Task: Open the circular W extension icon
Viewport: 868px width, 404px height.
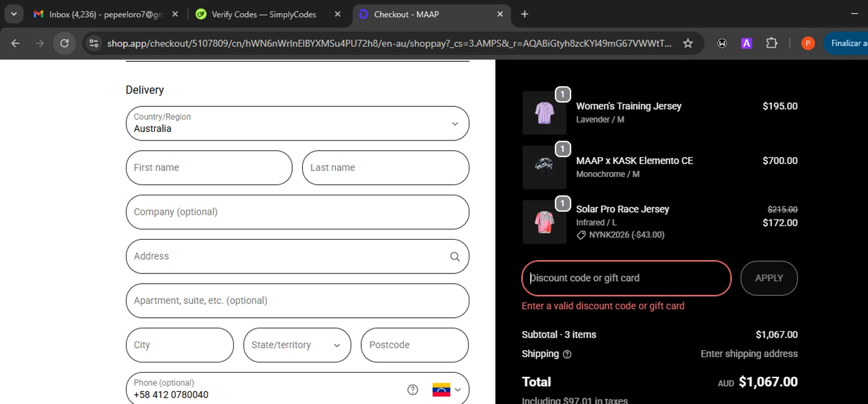Action: click(x=722, y=43)
